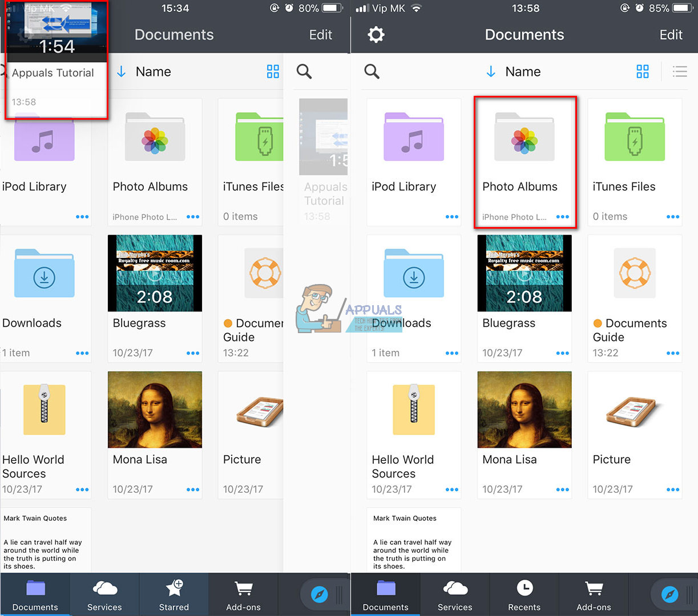Open Mona Lisa more options, left screen
The height and width of the screenshot is (616, 698).
(193, 489)
